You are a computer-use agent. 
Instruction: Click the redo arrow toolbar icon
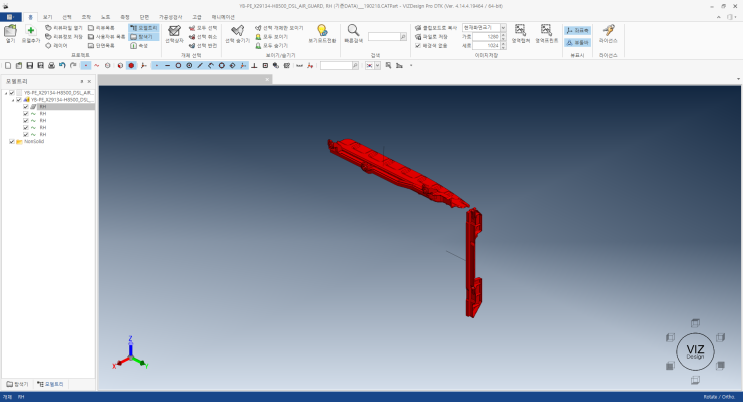click(x=73, y=65)
